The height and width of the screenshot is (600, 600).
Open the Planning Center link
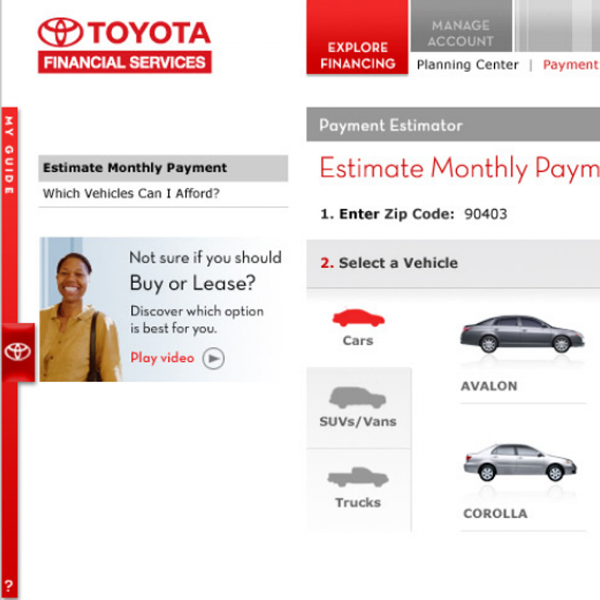click(468, 65)
